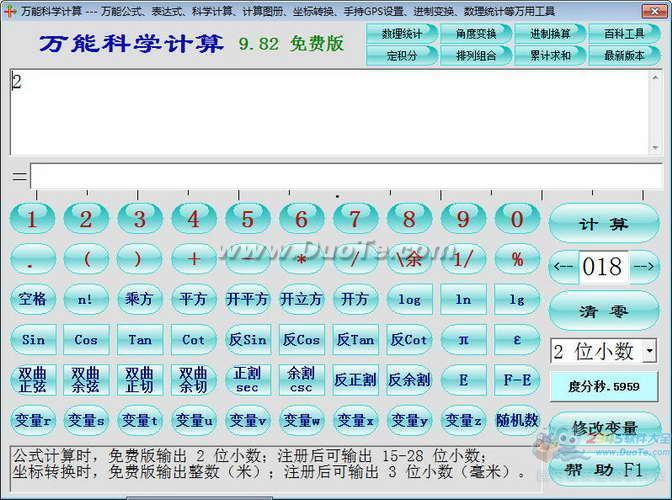
Task: Click the π constant key
Action: click(463, 339)
